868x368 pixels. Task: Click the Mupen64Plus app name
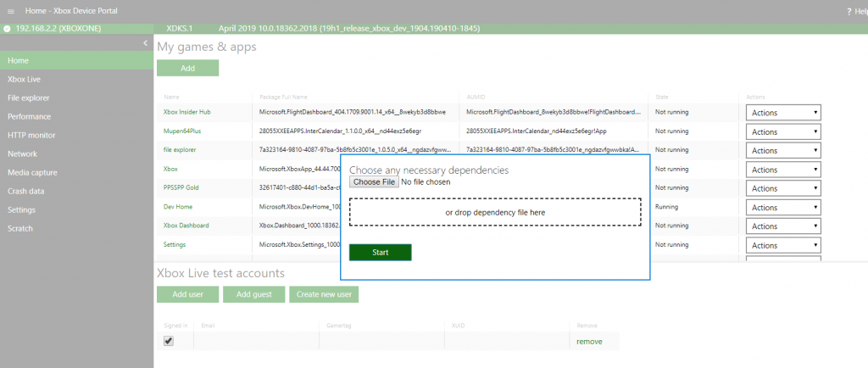click(x=181, y=131)
